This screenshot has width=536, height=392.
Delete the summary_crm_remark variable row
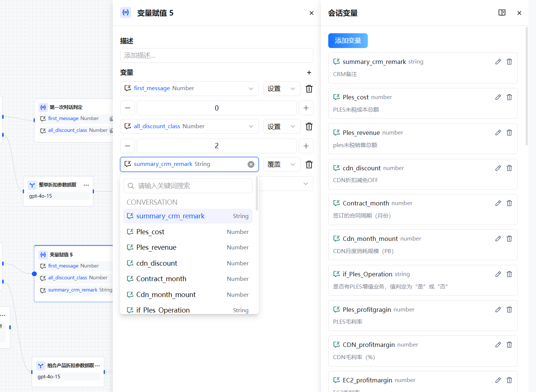click(x=309, y=164)
